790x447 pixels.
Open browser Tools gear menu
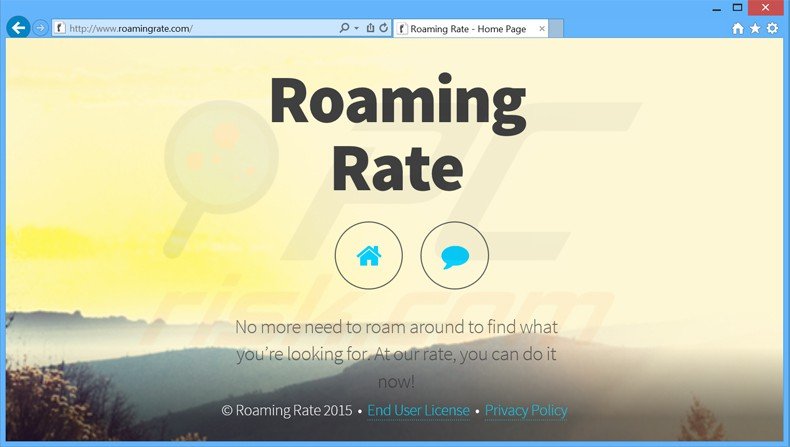click(772, 28)
